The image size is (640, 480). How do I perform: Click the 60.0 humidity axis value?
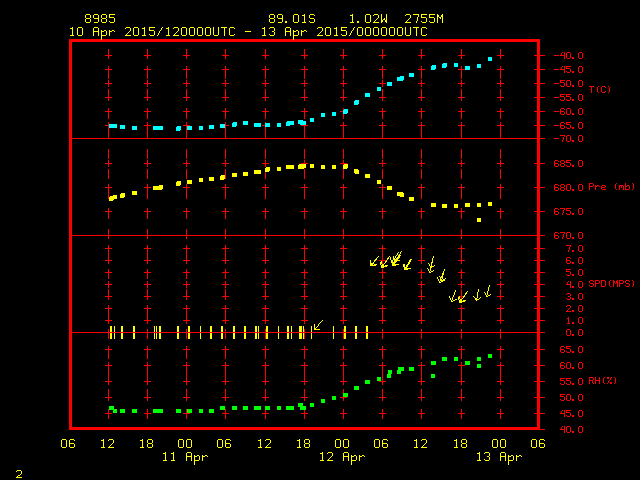tap(571, 366)
